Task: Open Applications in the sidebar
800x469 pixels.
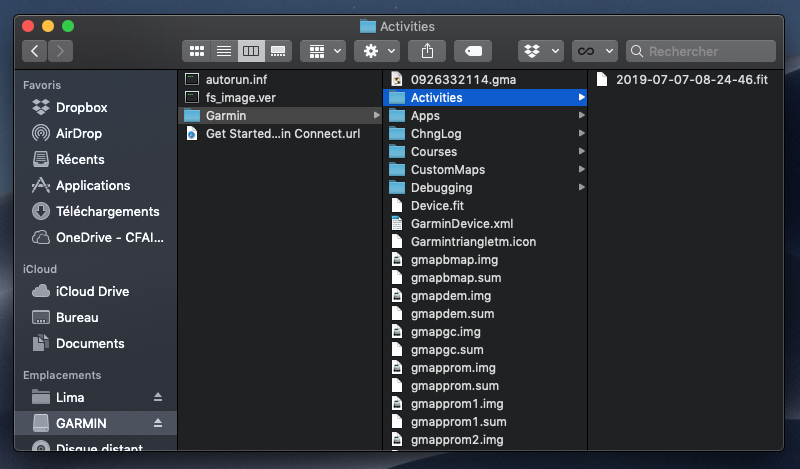Action: pyautogui.click(x=96, y=185)
